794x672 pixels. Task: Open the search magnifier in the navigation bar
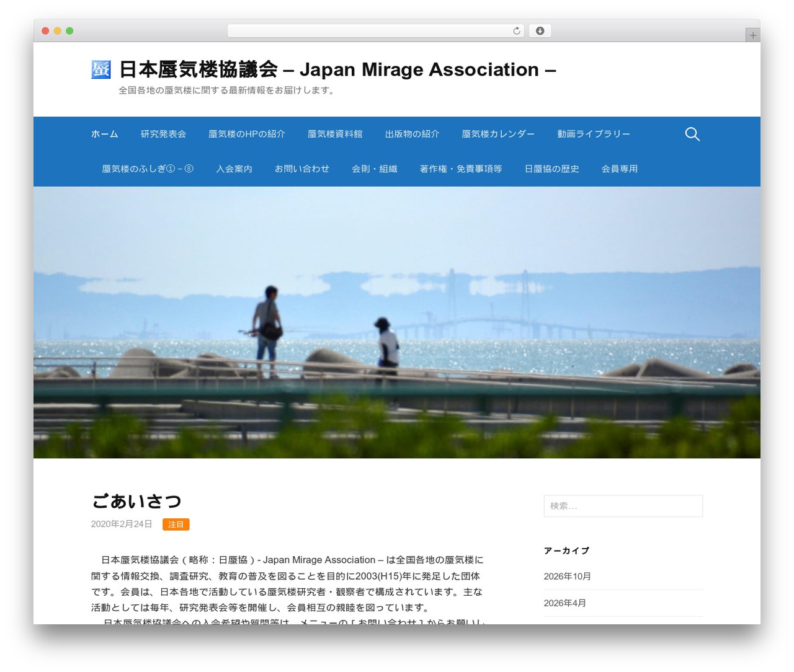click(x=692, y=134)
